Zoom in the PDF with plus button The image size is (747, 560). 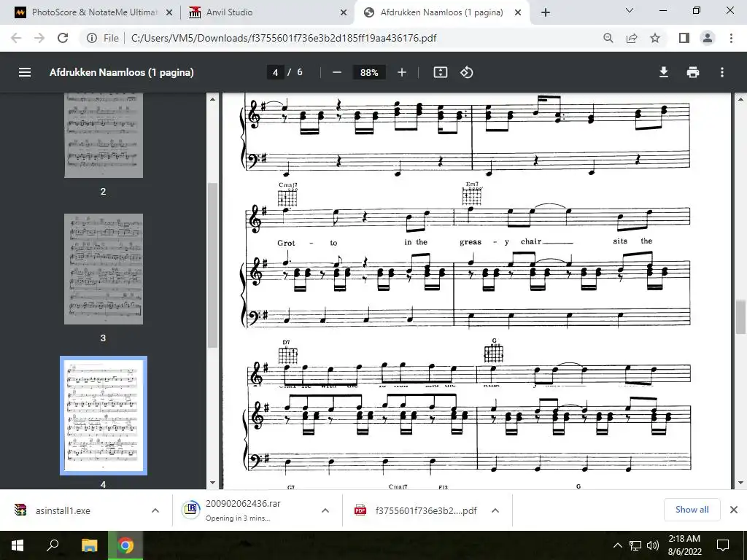coord(402,72)
